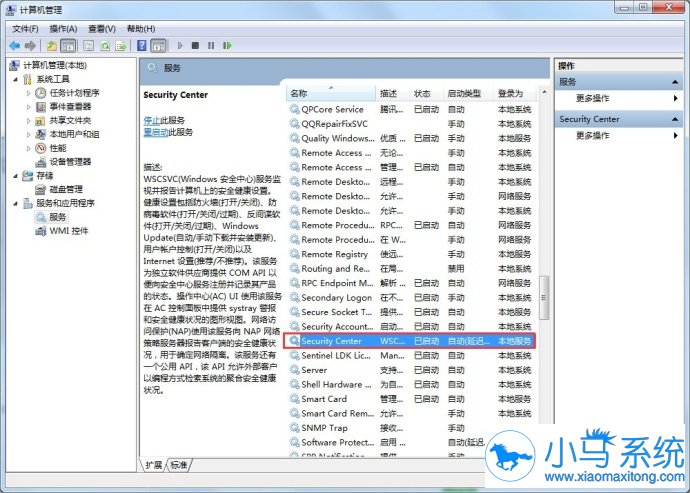Open the 帮助(H) menu
The height and width of the screenshot is (493, 690).
[141, 29]
